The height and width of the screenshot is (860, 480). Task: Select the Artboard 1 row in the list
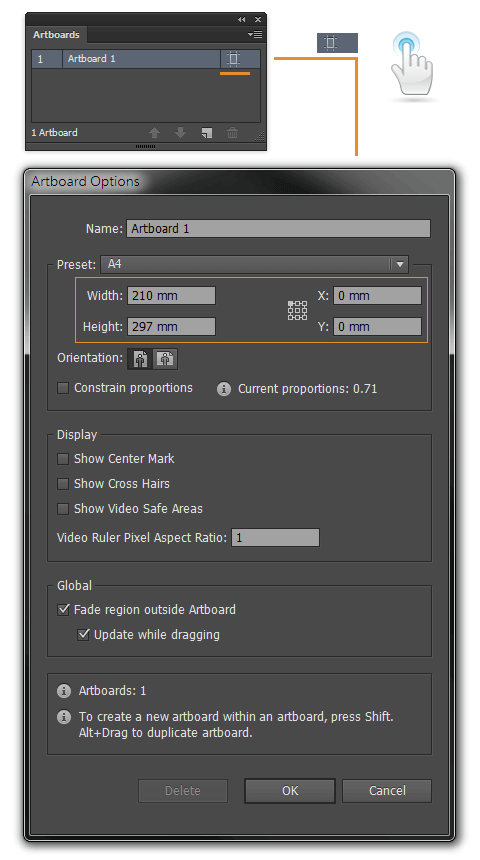pyautogui.click(x=146, y=59)
